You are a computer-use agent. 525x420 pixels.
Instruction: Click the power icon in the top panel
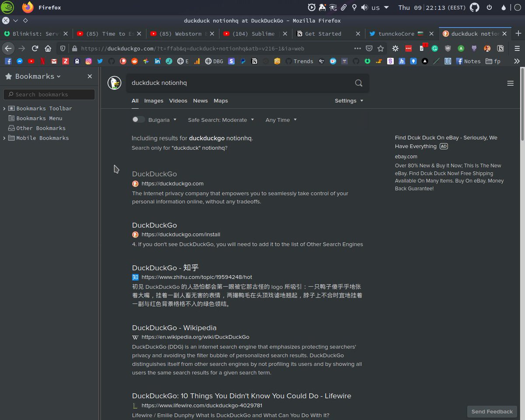click(x=489, y=7)
